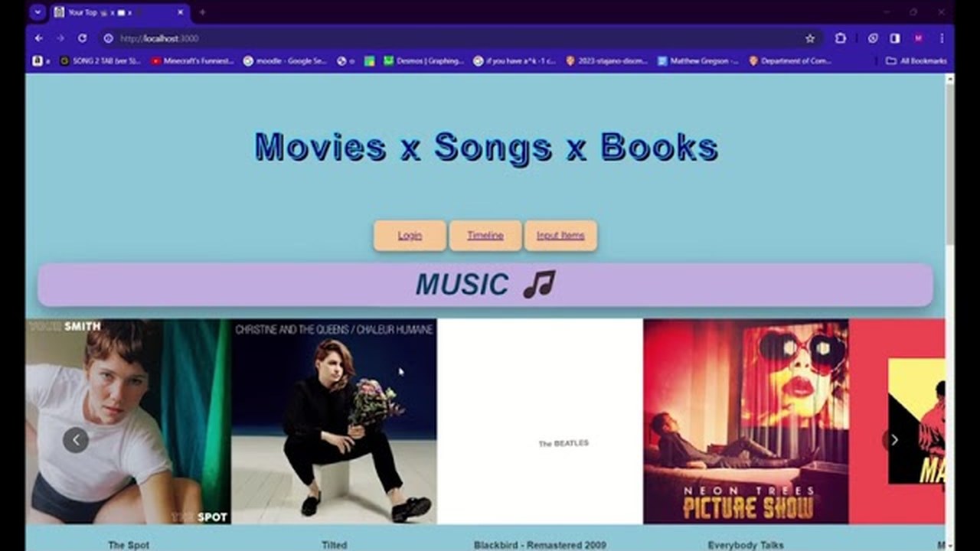This screenshot has width=980, height=551.
Task: Click the Input Items button
Action: 560,236
